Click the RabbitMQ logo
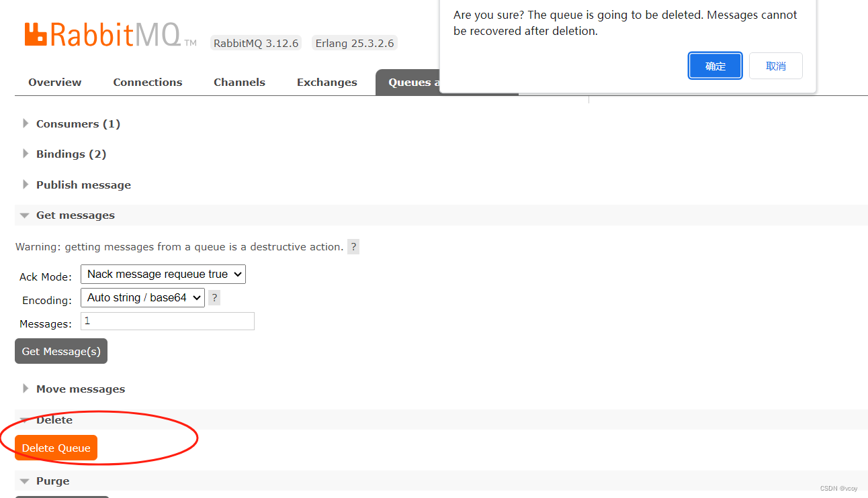This screenshot has height=498, width=868. [x=111, y=35]
